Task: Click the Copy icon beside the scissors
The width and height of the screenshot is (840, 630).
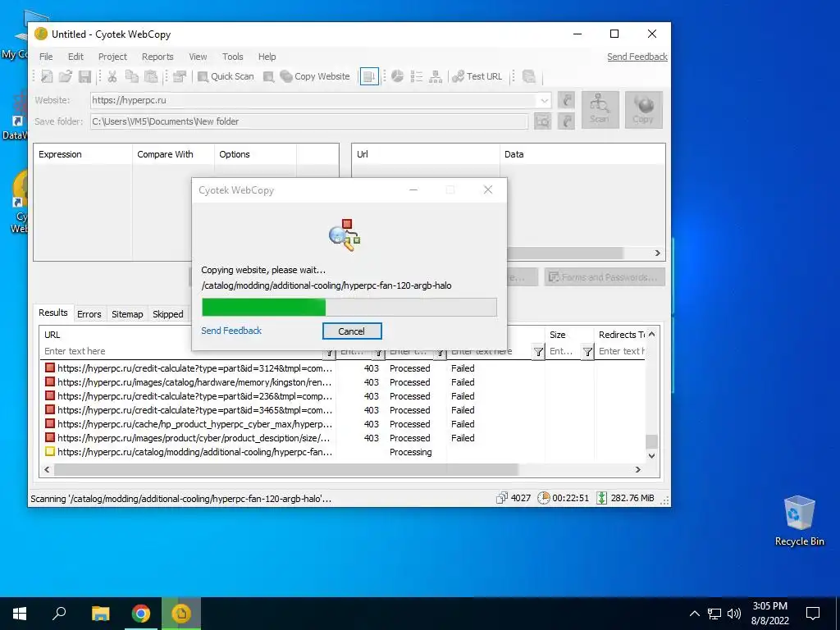Action: (131, 76)
